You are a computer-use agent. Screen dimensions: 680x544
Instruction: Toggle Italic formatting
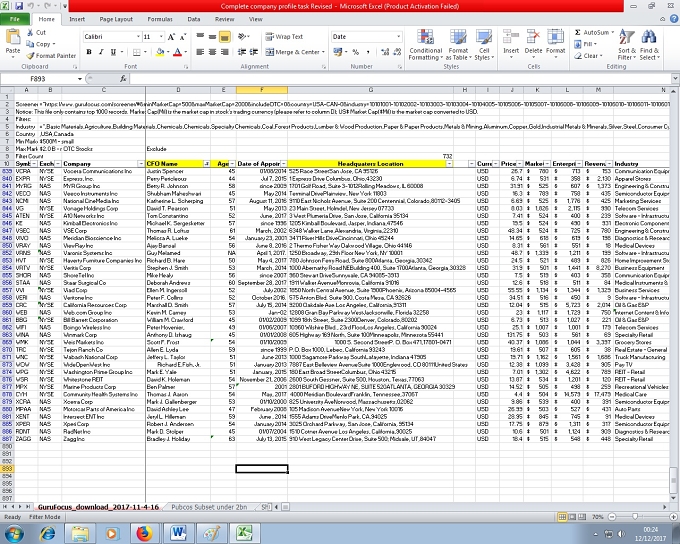[101, 52]
